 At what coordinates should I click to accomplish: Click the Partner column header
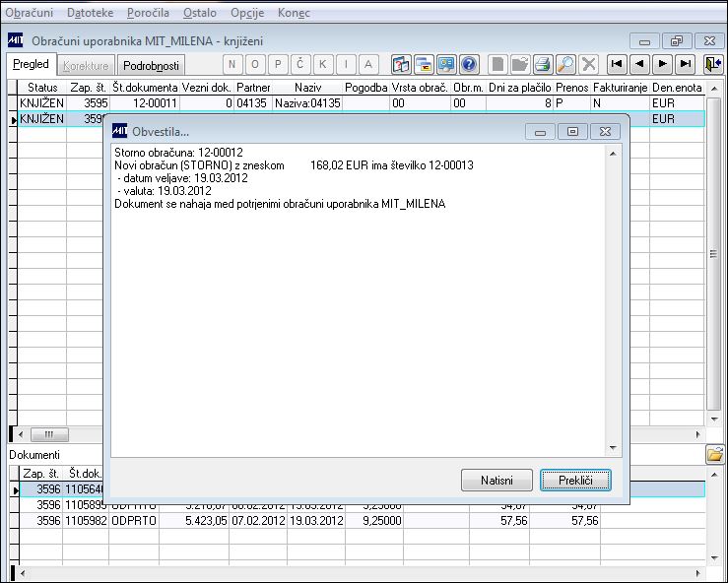(x=253, y=88)
